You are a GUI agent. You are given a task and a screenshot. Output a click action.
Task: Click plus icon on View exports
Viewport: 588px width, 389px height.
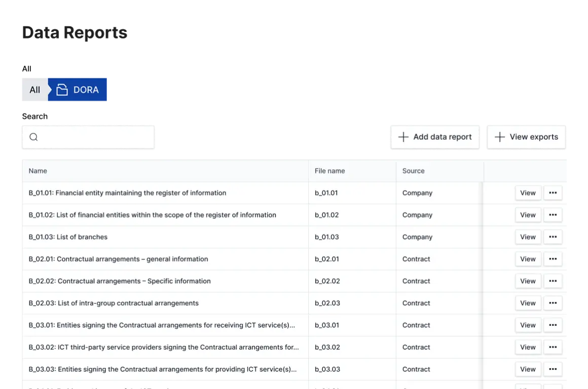500,137
